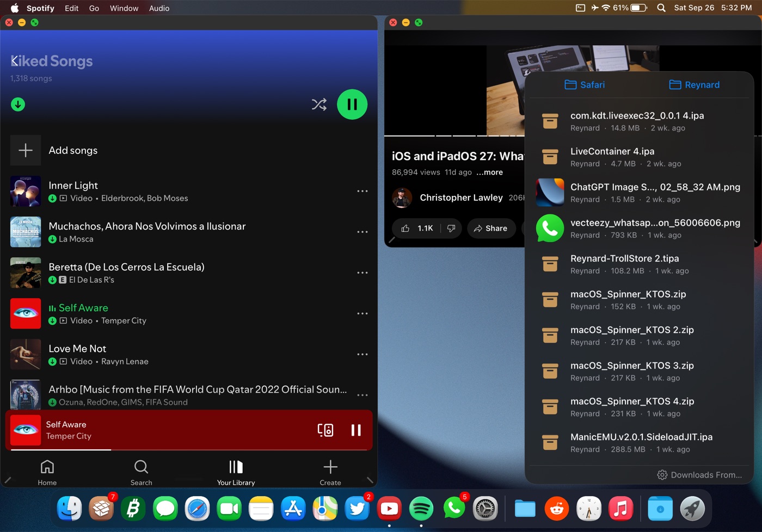Open Reddit from the Dock
This screenshot has height=532, width=762.
point(557,509)
